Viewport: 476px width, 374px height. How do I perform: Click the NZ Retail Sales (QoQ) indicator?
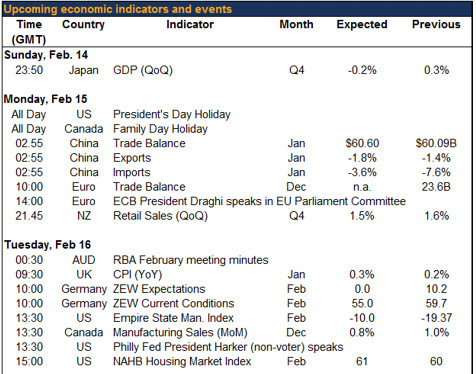(x=160, y=216)
